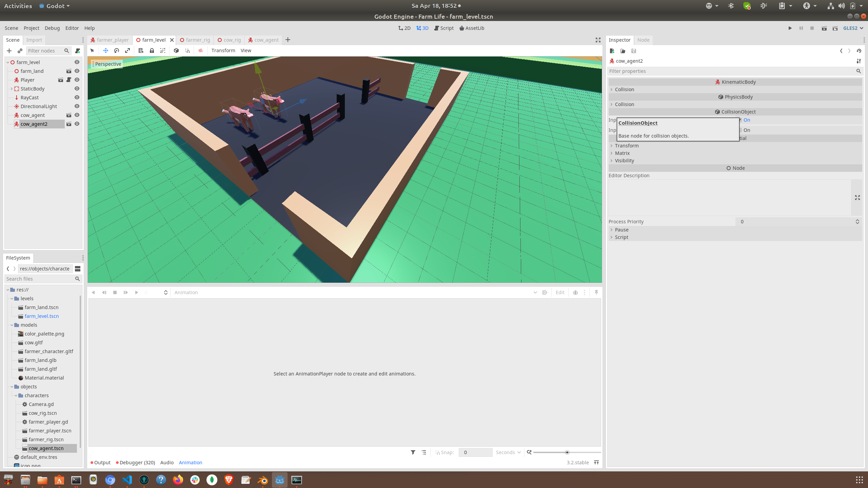This screenshot has width=868, height=488.
Task: Click the Move tool icon in toolbar
Action: (x=104, y=50)
